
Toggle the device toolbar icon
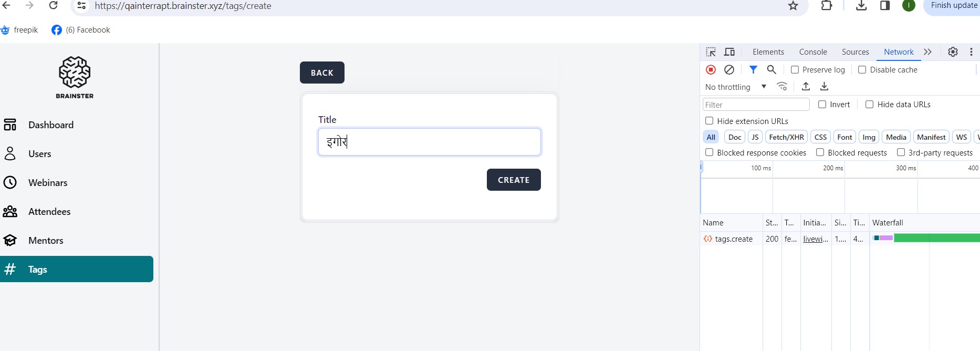point(729,52)
